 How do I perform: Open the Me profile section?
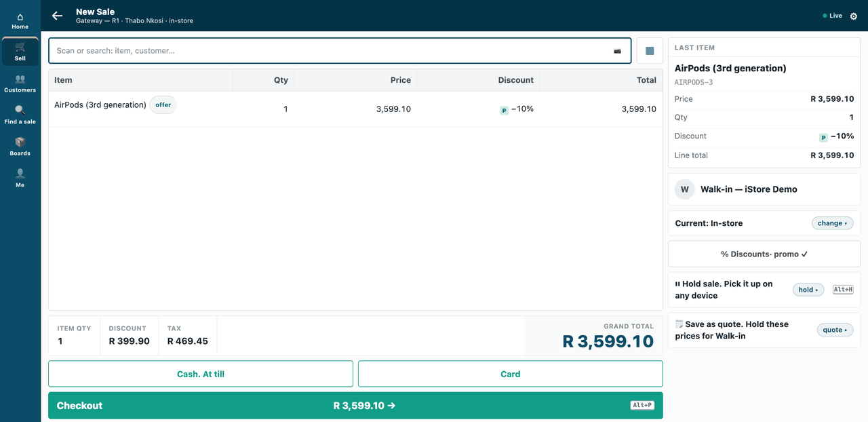coord(20,178)
